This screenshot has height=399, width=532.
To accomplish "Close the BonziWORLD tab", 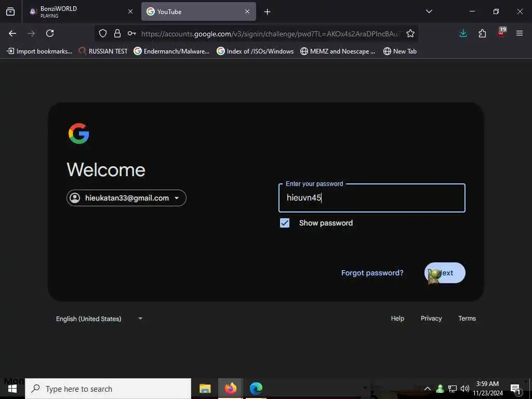I will (130, 11).
